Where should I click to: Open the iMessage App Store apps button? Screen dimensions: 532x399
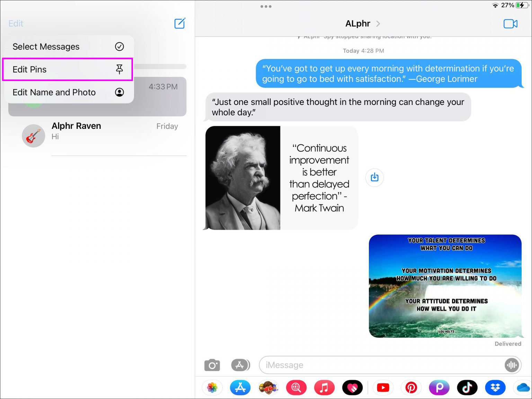click(240, 365)
